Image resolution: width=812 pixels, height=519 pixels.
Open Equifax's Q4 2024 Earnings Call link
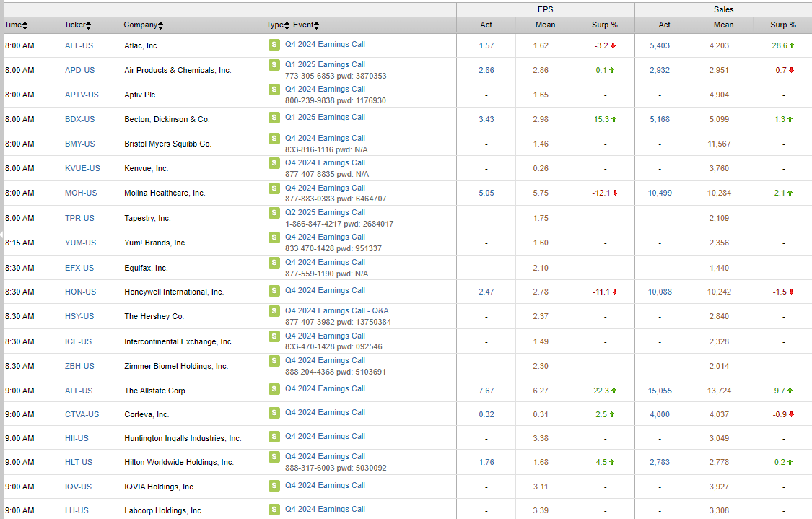pyautogui.click(x=326, y=262)
